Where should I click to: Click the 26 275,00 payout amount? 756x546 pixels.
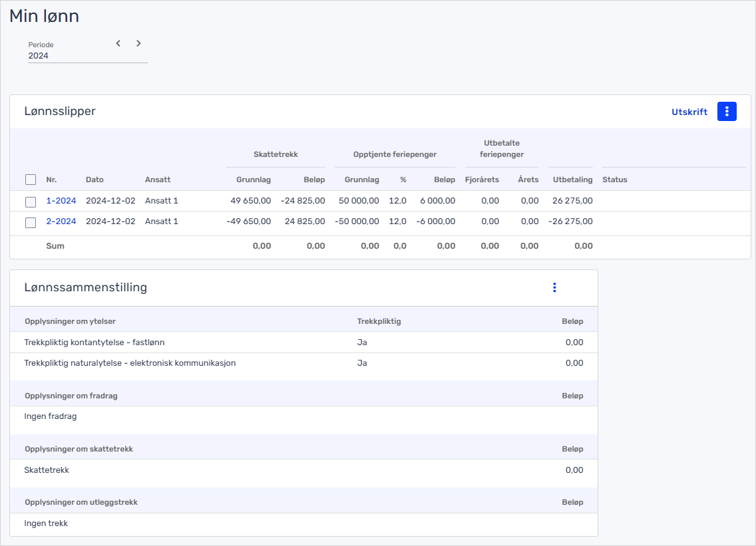(x=572, y=200)
